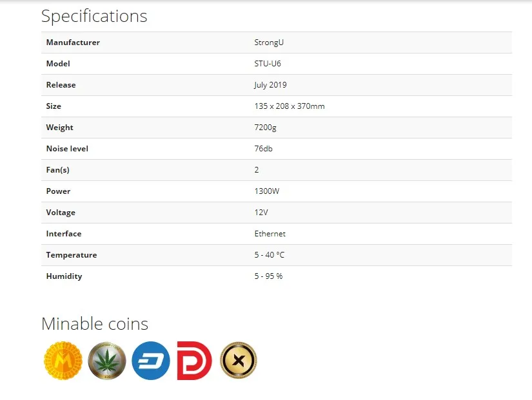This screenshot has height=400, width=532.
Task: Click the 5 - 40 °C temperature value
Action: (x=270, y=255)
